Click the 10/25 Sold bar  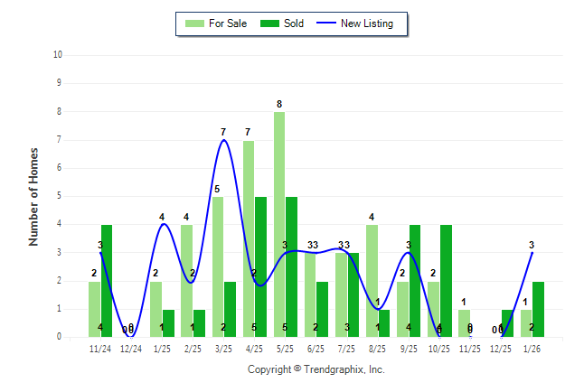click(446, 280)
